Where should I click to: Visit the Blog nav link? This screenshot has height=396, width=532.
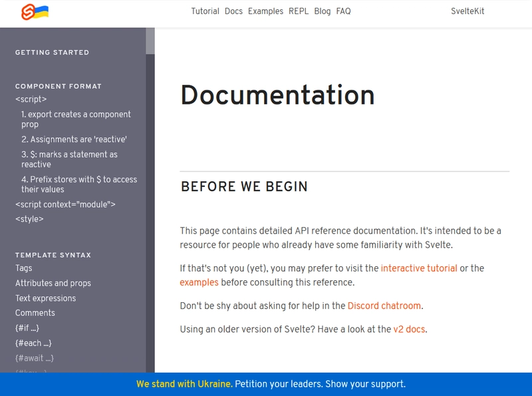click(x=322, y=11)
